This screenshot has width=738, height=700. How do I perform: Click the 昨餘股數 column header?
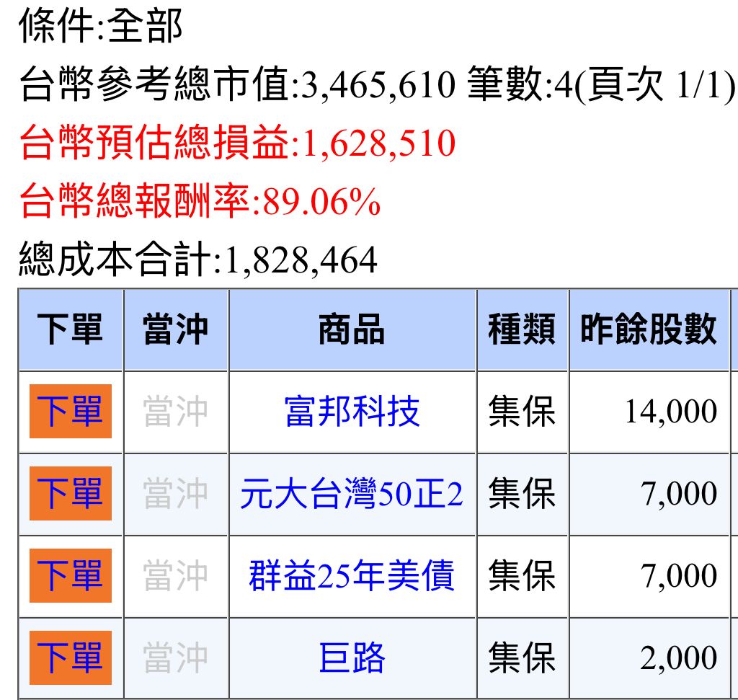coord(648,329)
